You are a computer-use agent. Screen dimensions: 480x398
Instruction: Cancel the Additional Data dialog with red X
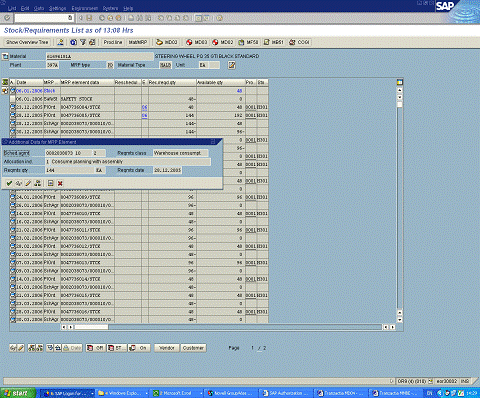point(60,183)
